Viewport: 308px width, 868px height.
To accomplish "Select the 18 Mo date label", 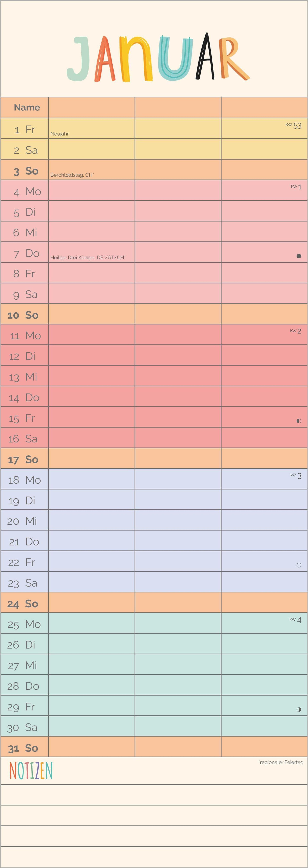I will 24,480.
